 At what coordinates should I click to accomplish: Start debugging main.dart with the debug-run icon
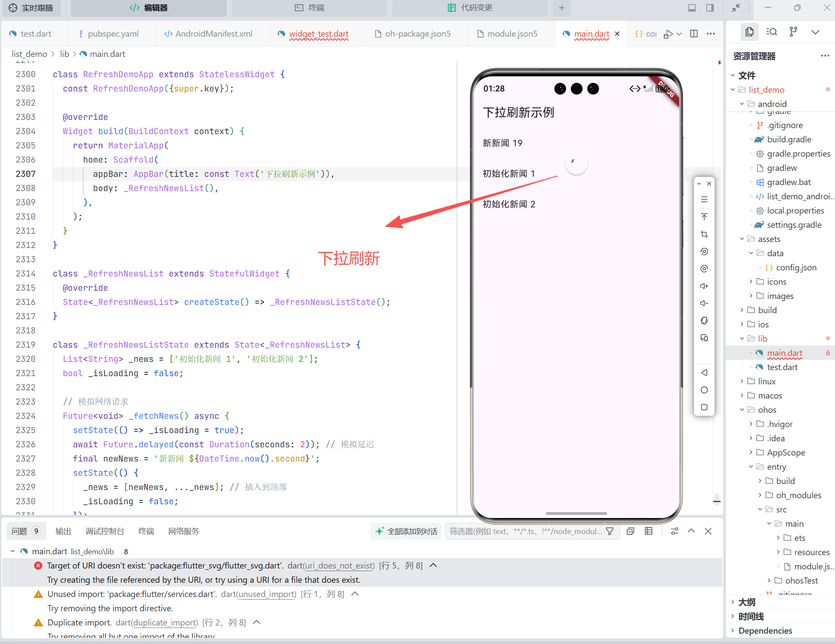click(667, 34)
